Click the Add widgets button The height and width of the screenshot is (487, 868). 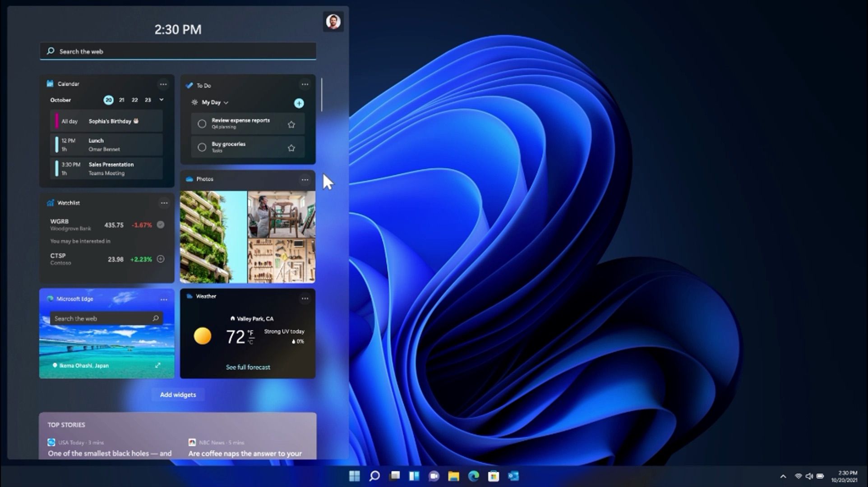(x=178, y=395)
